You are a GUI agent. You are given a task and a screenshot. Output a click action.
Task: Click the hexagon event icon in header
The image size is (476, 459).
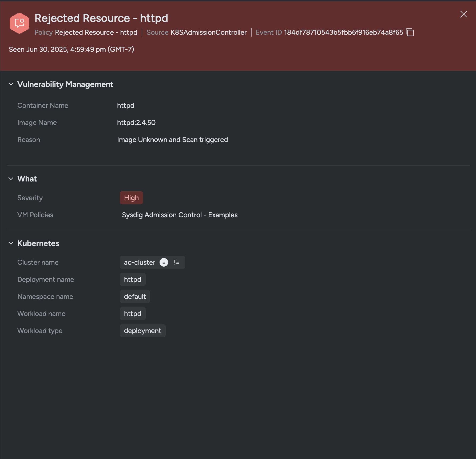coord(19,23)
